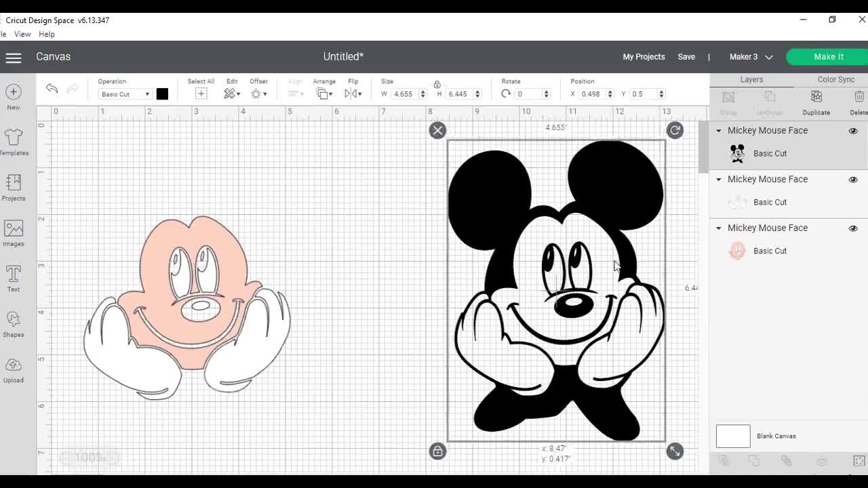868x488 pixels.
Task: Hide the third Mickey Mouse Face layer
Action: (x=853, y=228)
